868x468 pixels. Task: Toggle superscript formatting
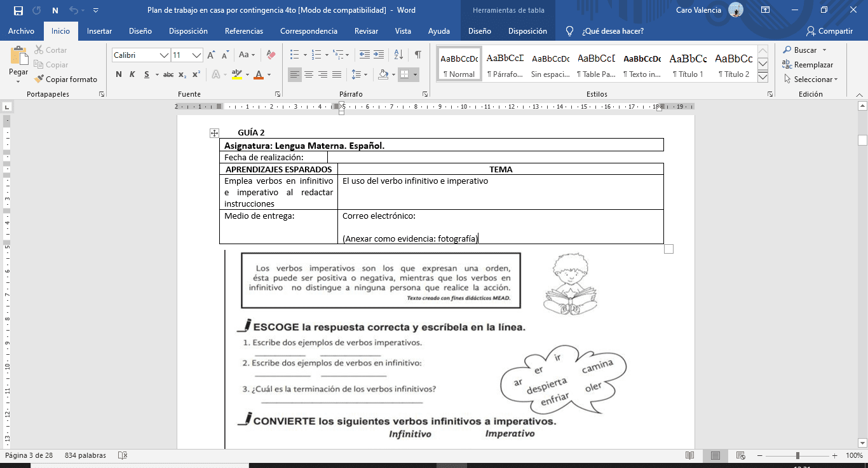pos(196,75)
